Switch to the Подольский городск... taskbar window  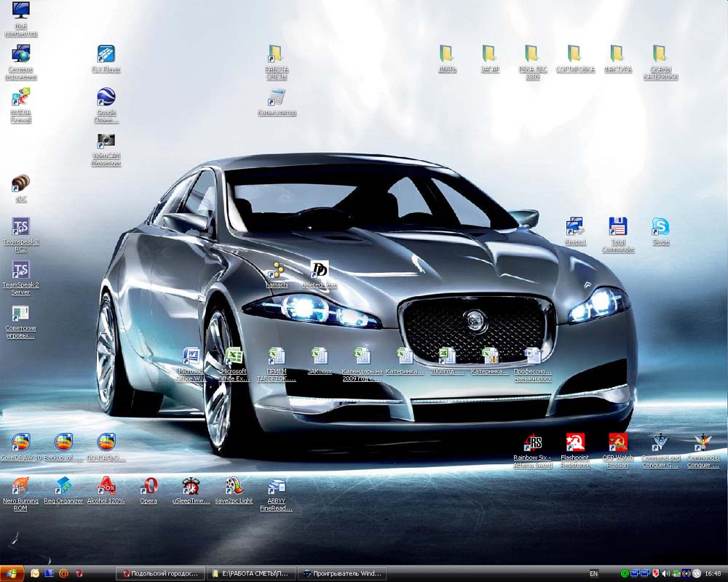point(161,573)
